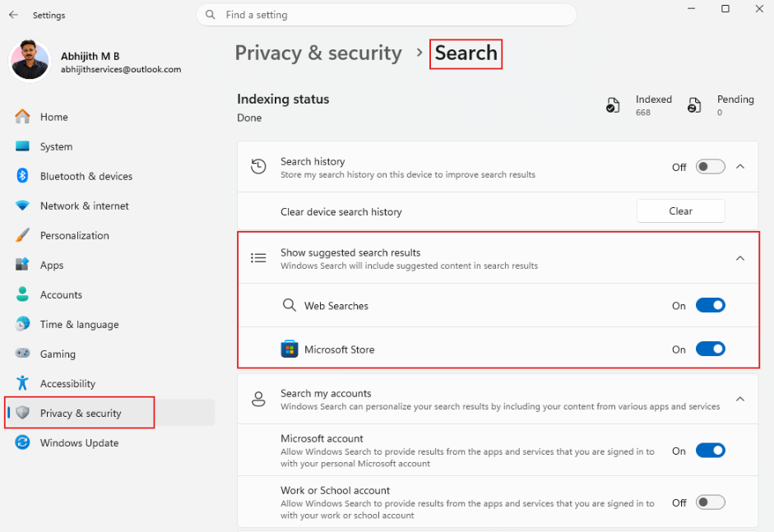
Task: Click the Accounts person icon
Action: coord(22,294)
